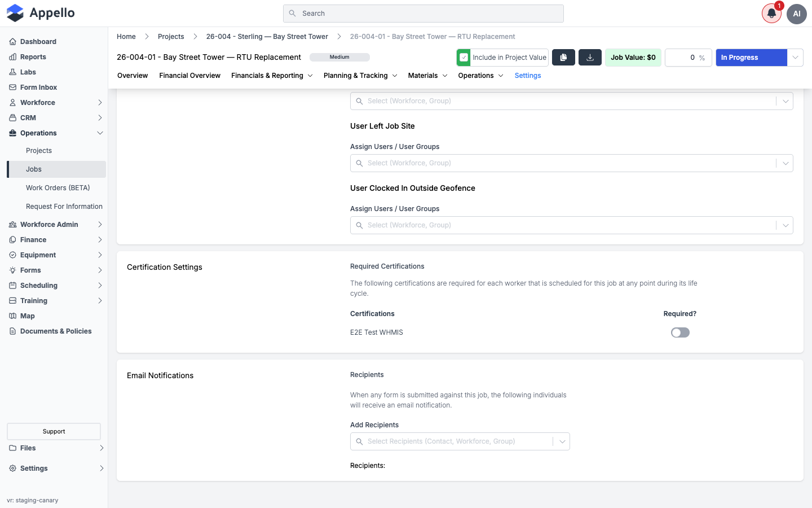The width and height of the screenshot is (812, 508).
Task: Click the top Search input field
Action: coord(423,14)
